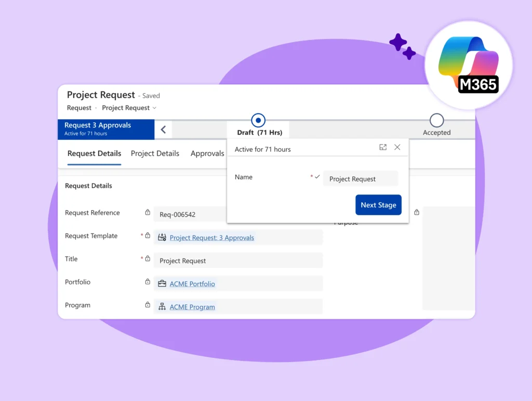Viewport: 532px width, 401px height.
Task: Click the lock icon beside Program
Action: tap(148, 305)
